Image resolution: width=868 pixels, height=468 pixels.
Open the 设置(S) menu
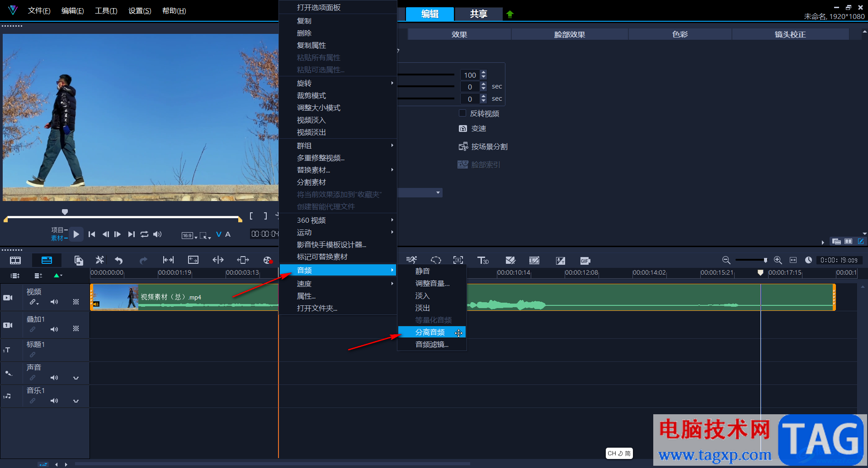[140, 10]
